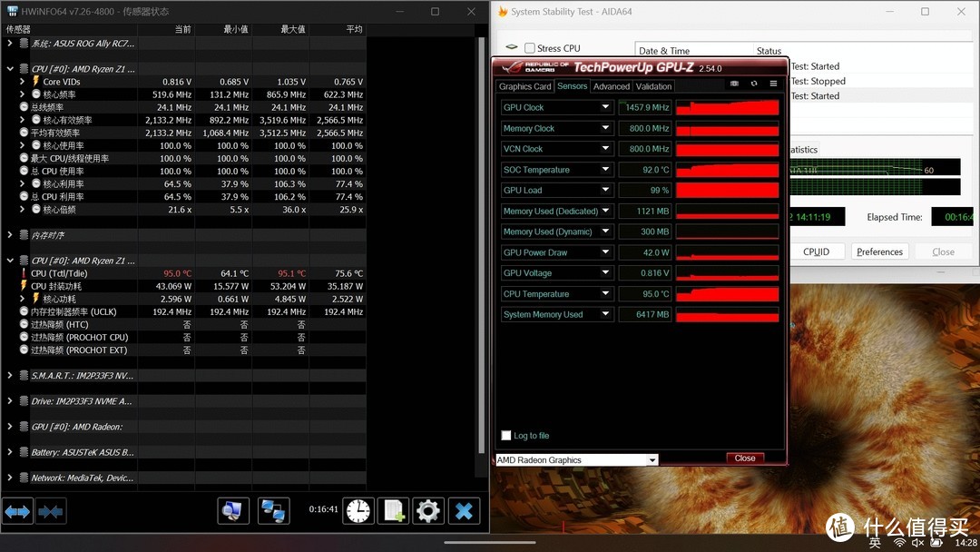Click the chip icon beside Battery: ASUSTeK

pyautogui.click(x=24, y=452)
